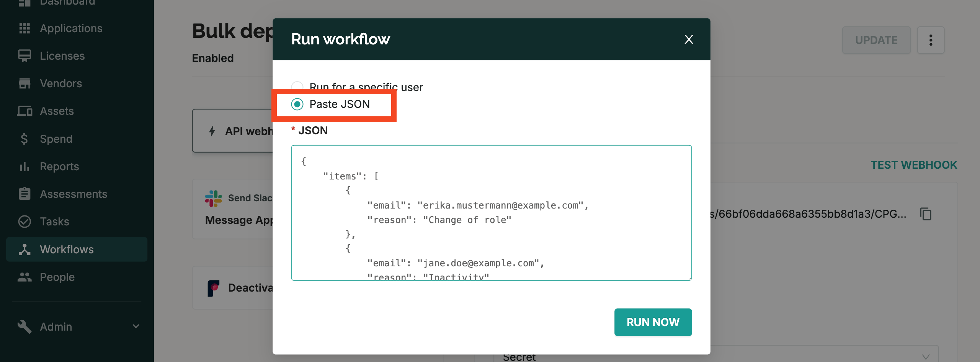Close the Run workflow dialog
Screen dimensions: 980x362
689,39
